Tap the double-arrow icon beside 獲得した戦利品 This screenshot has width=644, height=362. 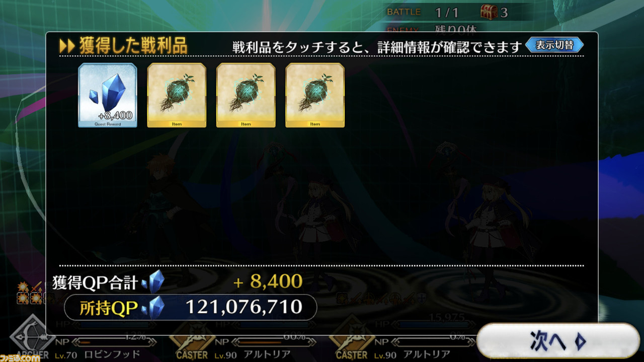point(67,46)
